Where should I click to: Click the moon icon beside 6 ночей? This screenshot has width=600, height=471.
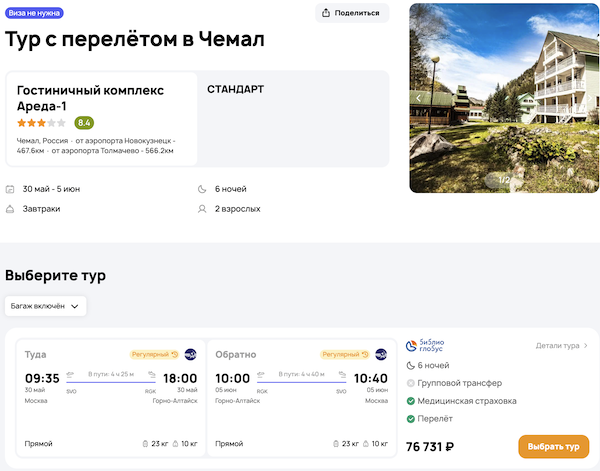[202, 189]
